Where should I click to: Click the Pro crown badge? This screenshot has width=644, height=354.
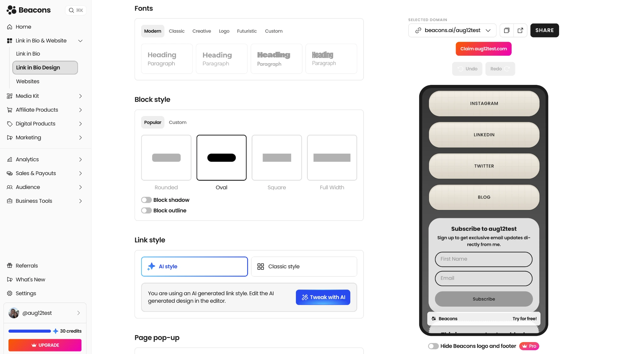tap(529, 346)
